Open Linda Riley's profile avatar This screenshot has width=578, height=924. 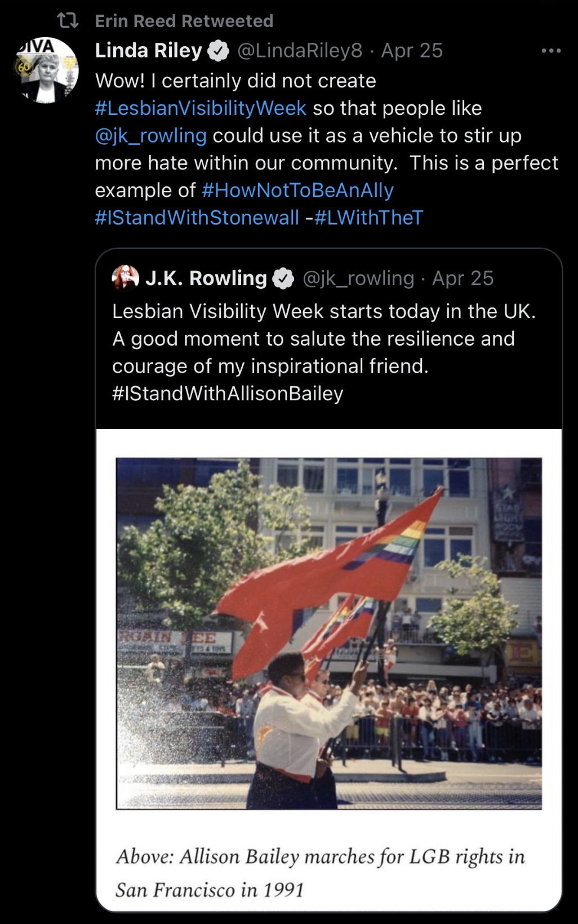pyautogui.click(x=47, y=70)
